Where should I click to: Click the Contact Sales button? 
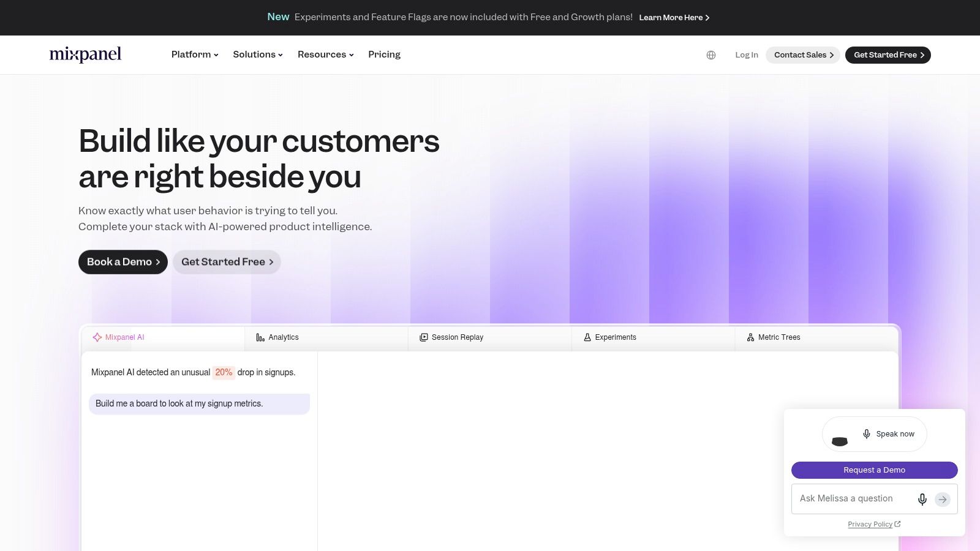(x=803, y=55)
